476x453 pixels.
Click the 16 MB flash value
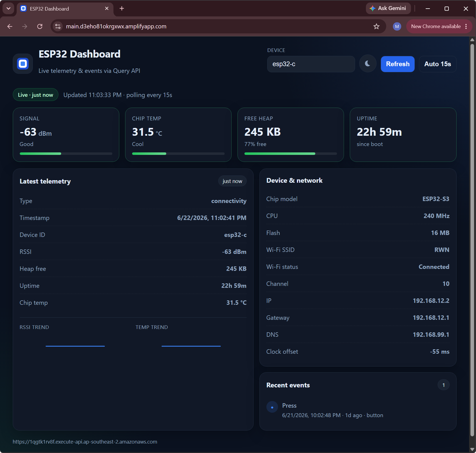(x=440, y=233)
